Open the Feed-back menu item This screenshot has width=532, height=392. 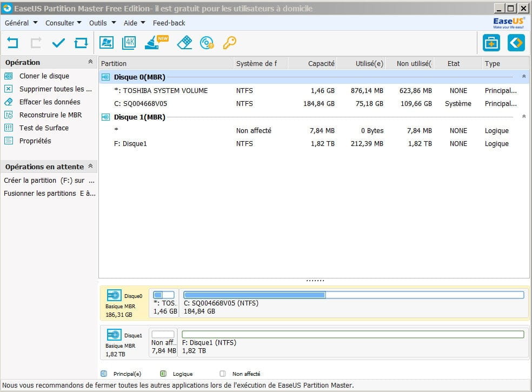[169, 23]
